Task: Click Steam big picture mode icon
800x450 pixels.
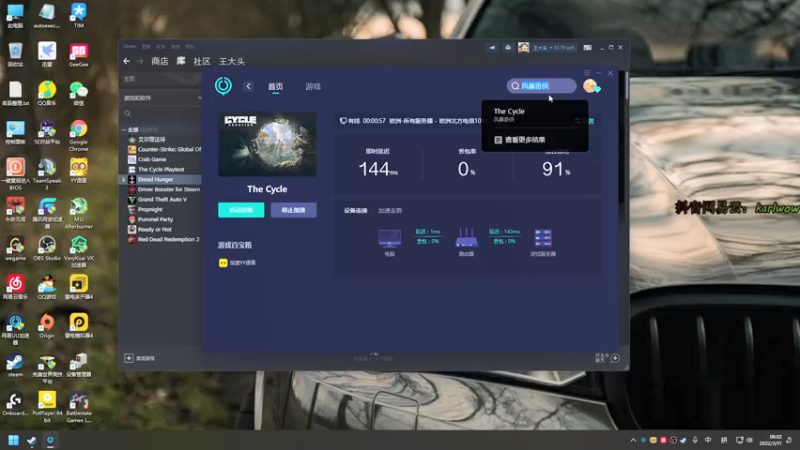Action: (588, 47)
